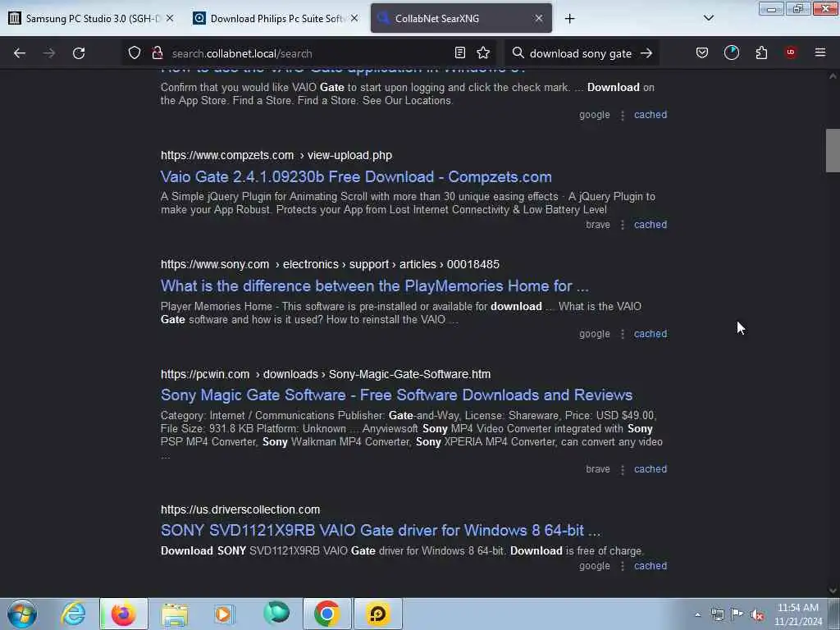Click the muted volume tray icon
Viewport: 840px width, 630px height.
(x=757, y=614)
